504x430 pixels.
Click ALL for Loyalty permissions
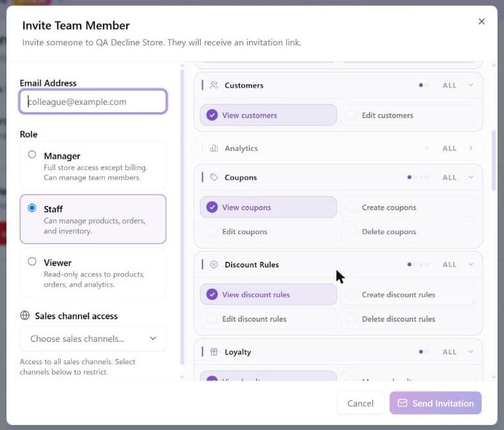pos(450,352)
